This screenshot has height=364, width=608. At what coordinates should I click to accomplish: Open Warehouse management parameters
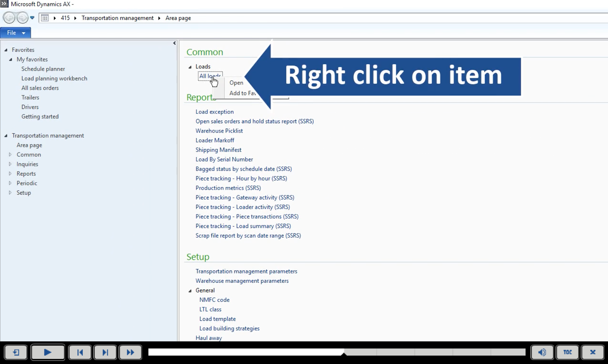tap(242, 281)
